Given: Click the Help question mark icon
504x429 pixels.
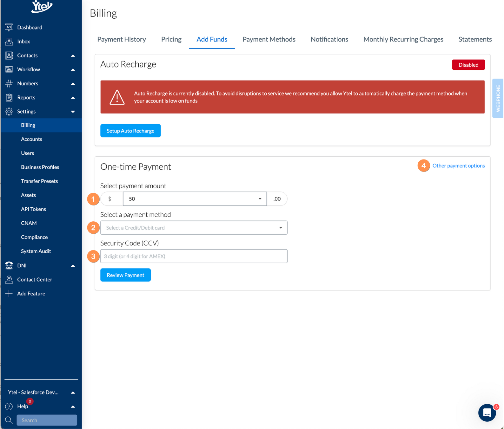Looking at the screenshot, I should (9, 406).
